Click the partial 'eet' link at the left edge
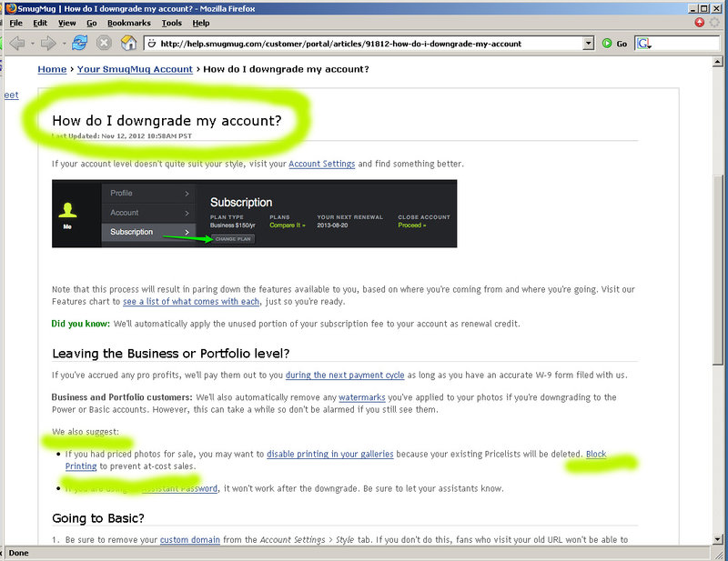The image size is (728, 561). [12, 95]
